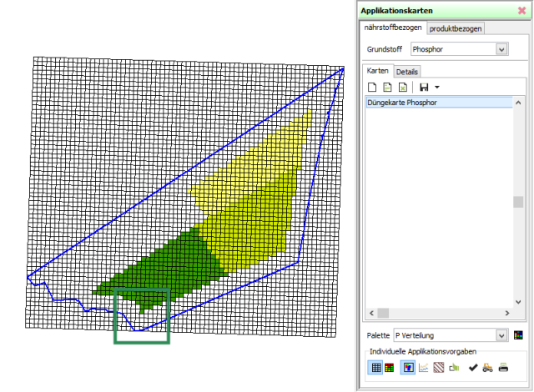Click the diagonal hatch pattern icon

(x=438, y=367)
